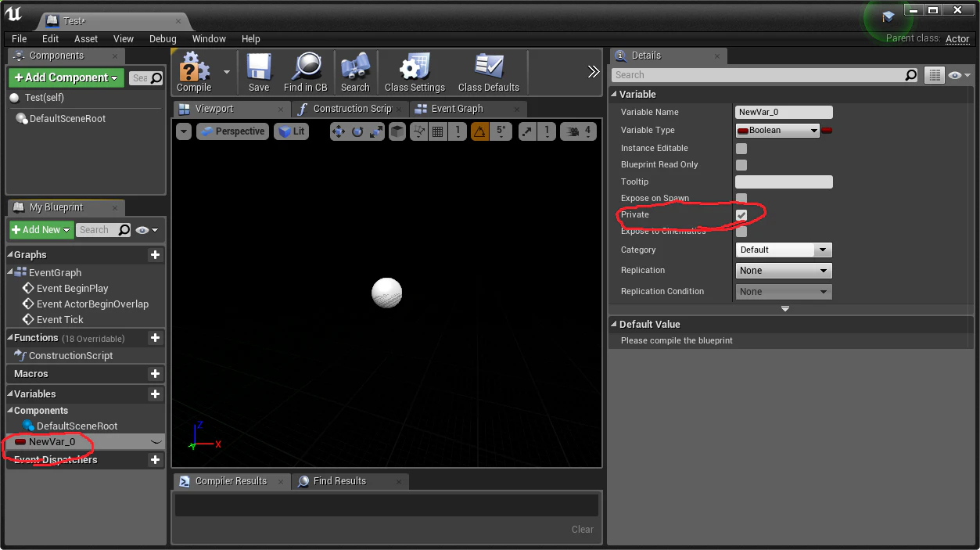Click the Variable Name text field
The image size is (980, 550).
click(x=784, y=112)
